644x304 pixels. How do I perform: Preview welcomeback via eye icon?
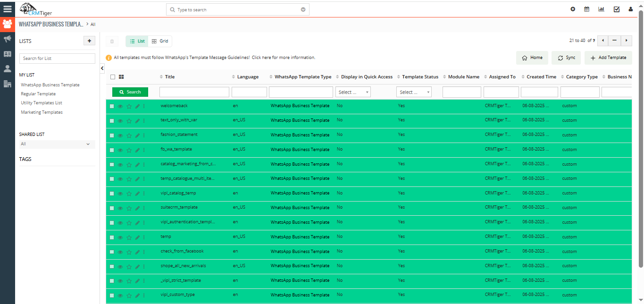point(120,106)
